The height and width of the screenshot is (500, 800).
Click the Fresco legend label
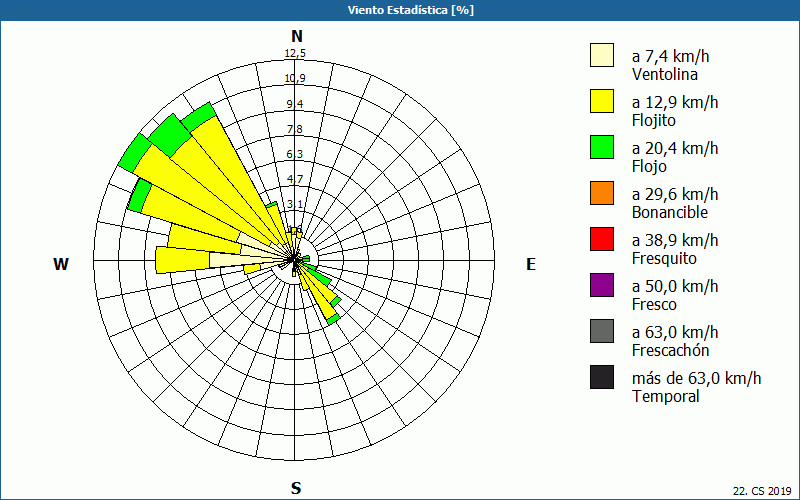pos(655,305)
